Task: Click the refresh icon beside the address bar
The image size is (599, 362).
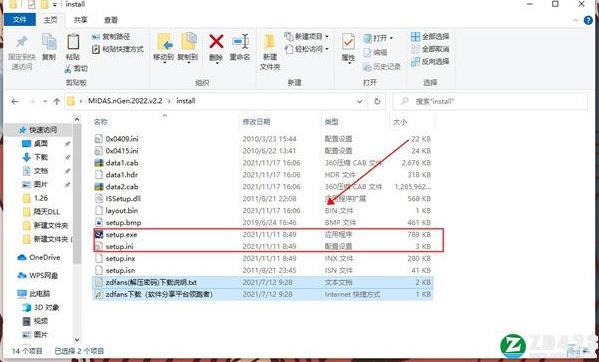Action: pyautogui.click(x=377, y=101)
